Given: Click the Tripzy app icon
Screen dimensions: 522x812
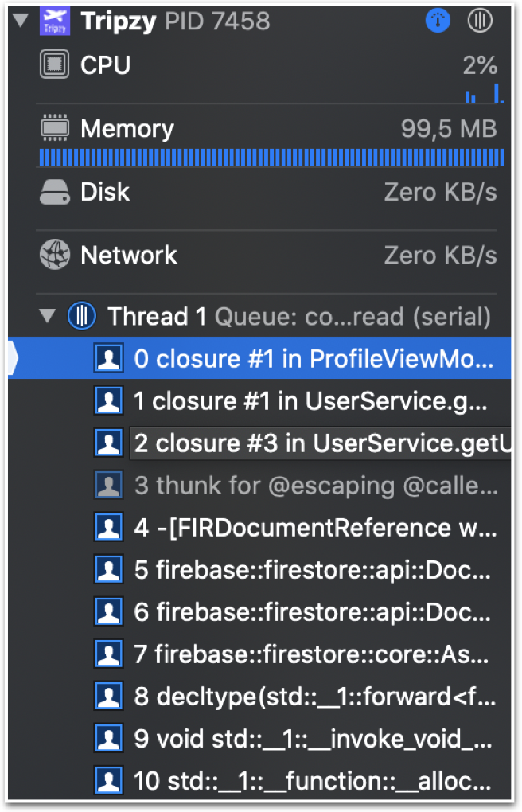Looking at the screenshot, I should coord(54,21).
